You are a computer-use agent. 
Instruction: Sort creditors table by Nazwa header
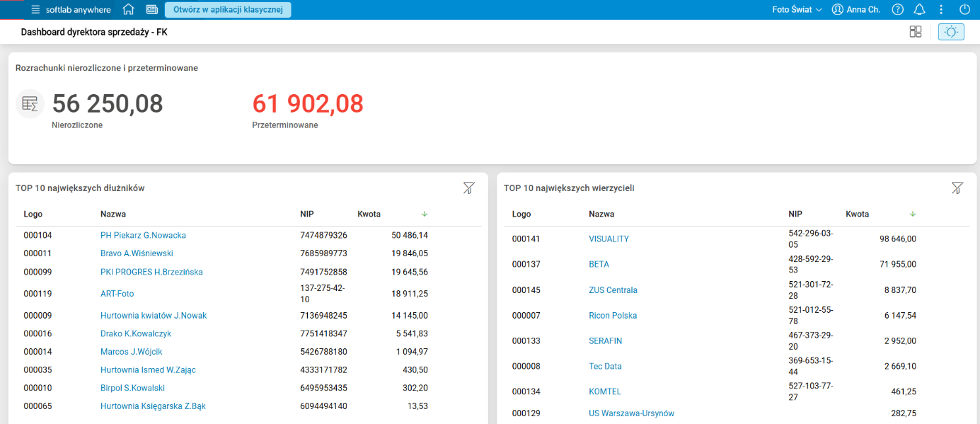click(x=601, y=214)
